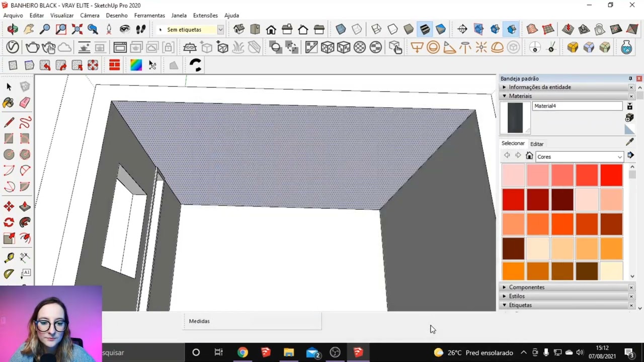Pick the Paint Bucket tool
This screenshot has height=362, width=644.
tap(9, 103)
